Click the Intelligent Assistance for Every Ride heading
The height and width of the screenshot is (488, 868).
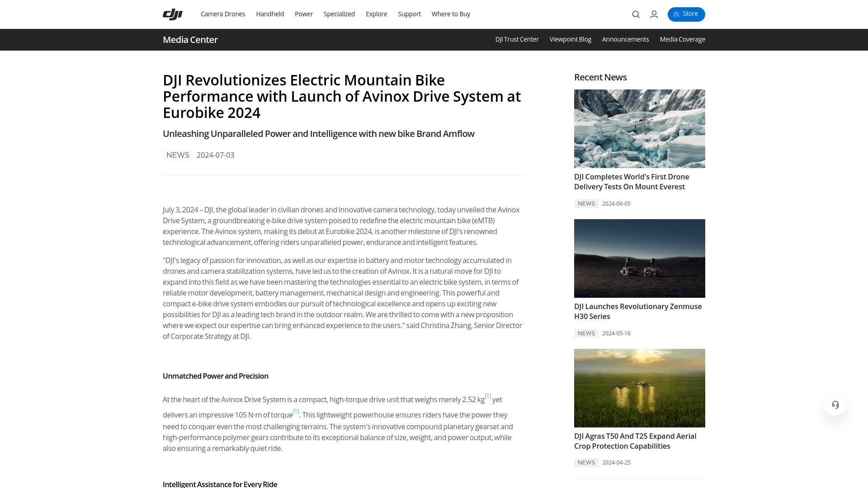pos(220,484)
